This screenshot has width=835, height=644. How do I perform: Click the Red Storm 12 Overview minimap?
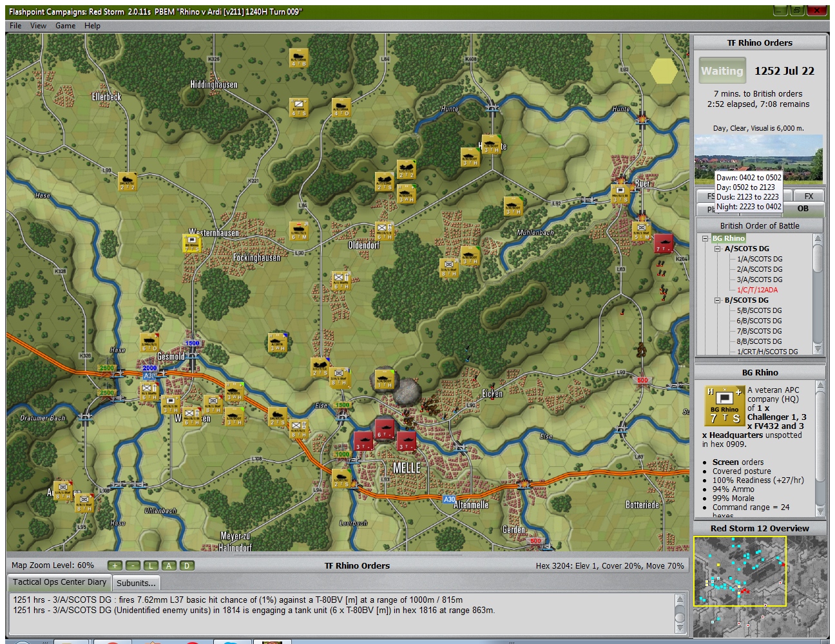coord(760,587)
